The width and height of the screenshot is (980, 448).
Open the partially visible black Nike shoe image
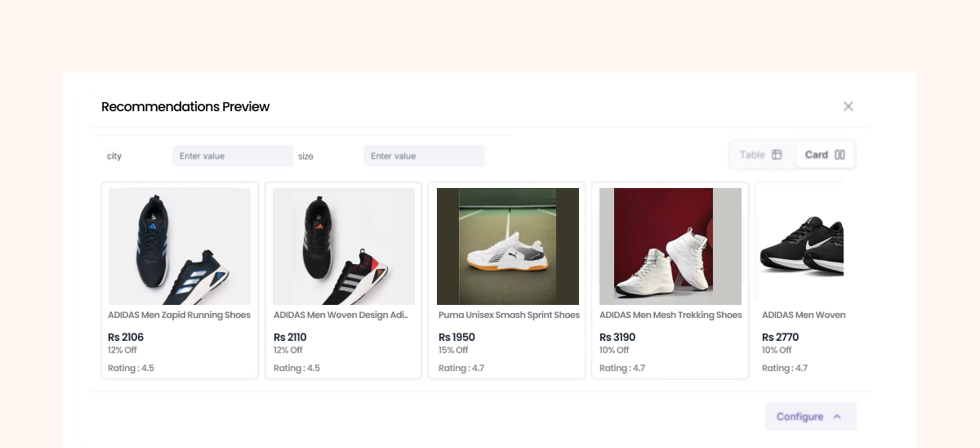801,246
